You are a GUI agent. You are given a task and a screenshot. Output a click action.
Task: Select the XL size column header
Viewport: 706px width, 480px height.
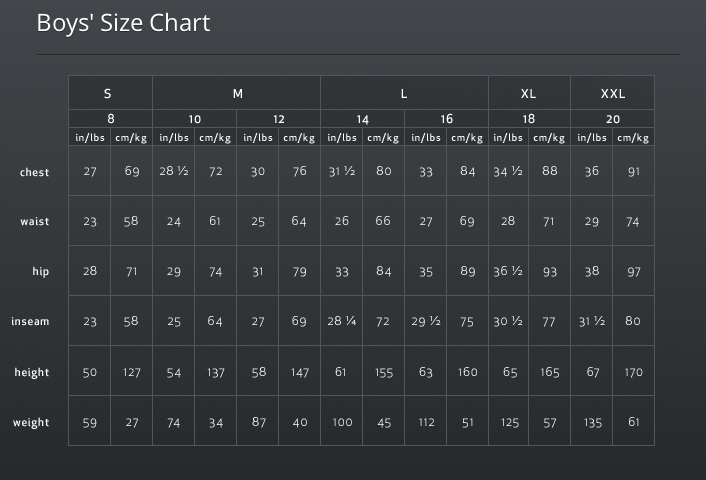tap(529, 94)
